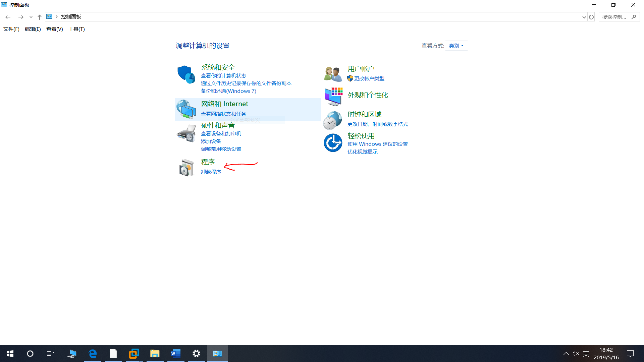Open recent locations dropdown arrow
Screen dimensions: 644x362
pyautogui.click(x=31, y=17)
